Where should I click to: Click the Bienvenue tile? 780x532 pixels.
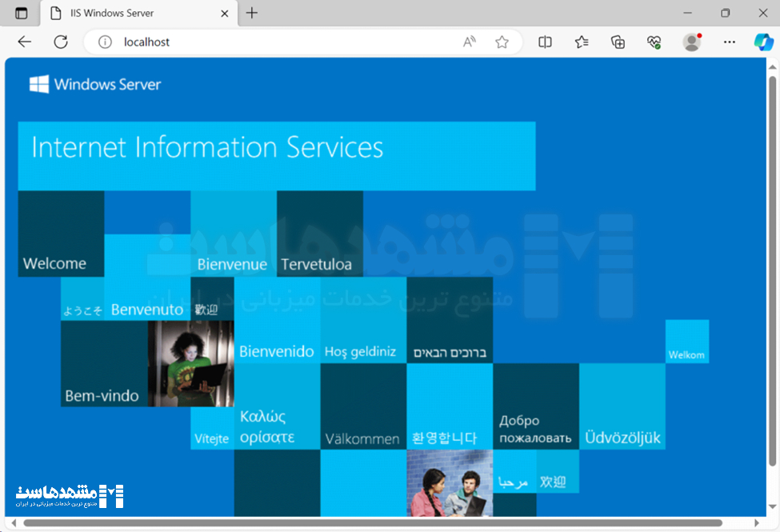(234, 234)
